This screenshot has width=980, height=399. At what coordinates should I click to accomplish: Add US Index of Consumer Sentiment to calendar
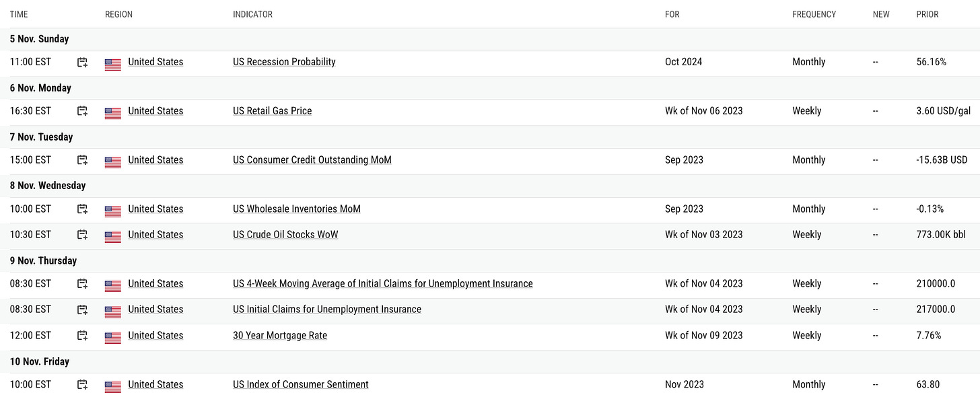pos(82,386)
